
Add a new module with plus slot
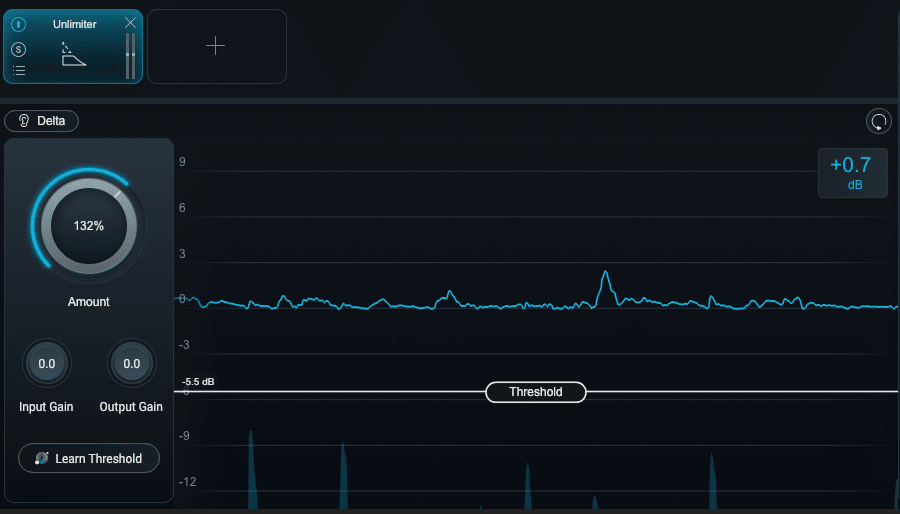(x=216, y=46)
